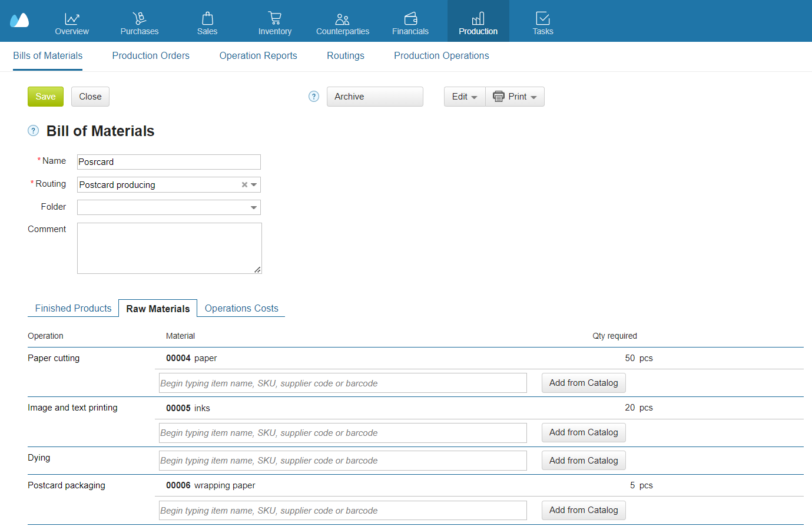Save the bill of materials
812x526 pixels.
coord(45,97)
